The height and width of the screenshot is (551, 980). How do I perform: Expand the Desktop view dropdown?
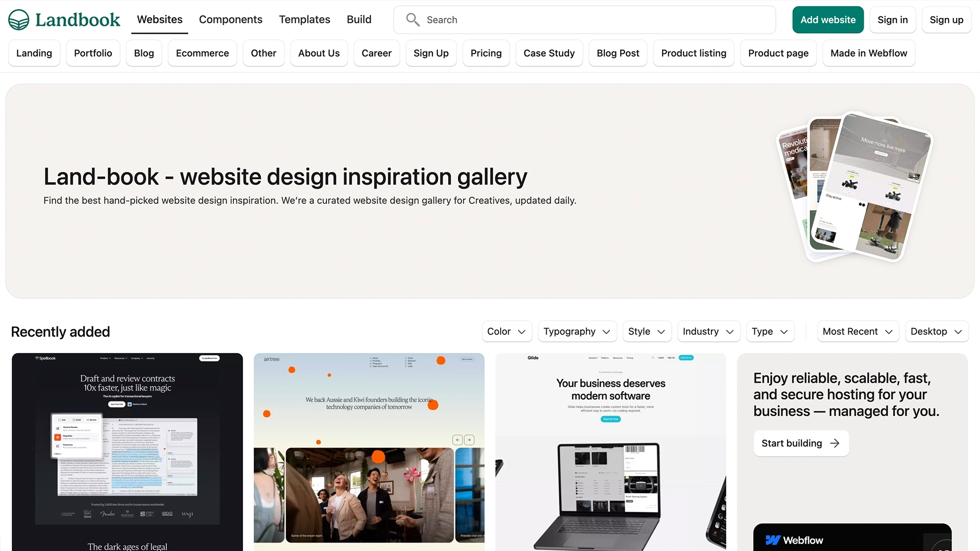(936, 332)
